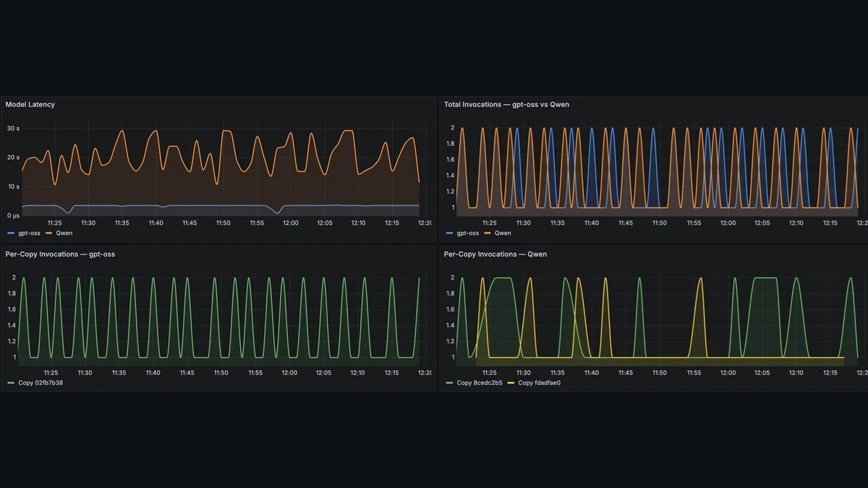Click the 20 s label in Model Latency
868x488 pixels.
13,157
